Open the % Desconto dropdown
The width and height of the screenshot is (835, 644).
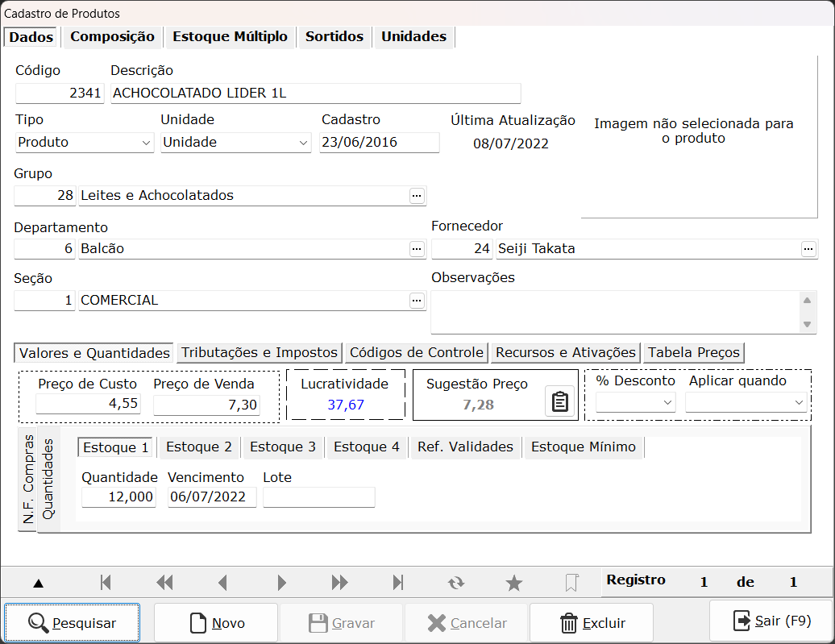pos(636,403)
